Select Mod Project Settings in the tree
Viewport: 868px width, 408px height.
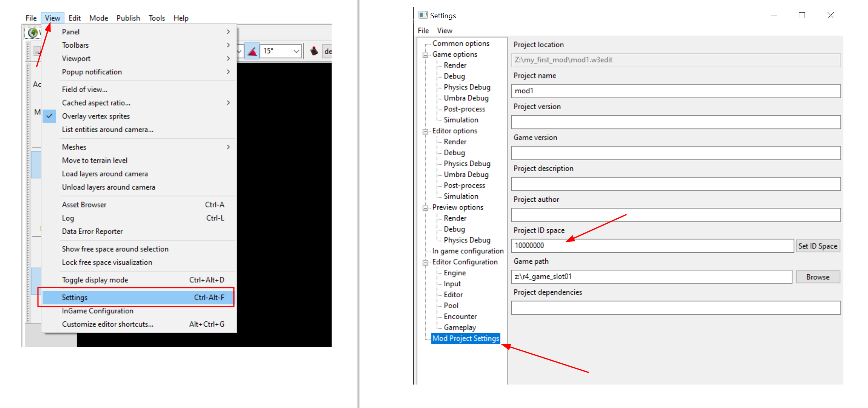[465, 338]
